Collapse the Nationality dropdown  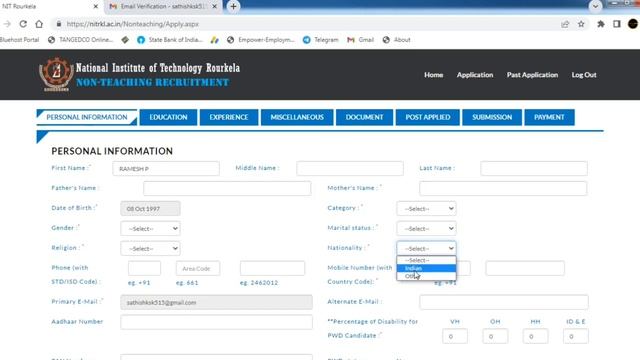click(x=426, y=249)
